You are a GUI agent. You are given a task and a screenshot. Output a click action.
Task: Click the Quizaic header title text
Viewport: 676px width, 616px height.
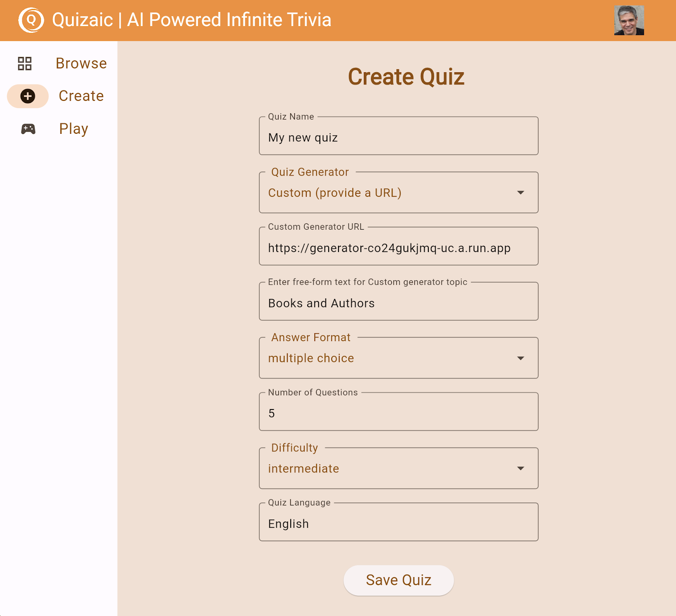pyautogui.click(x=191, y=20)
